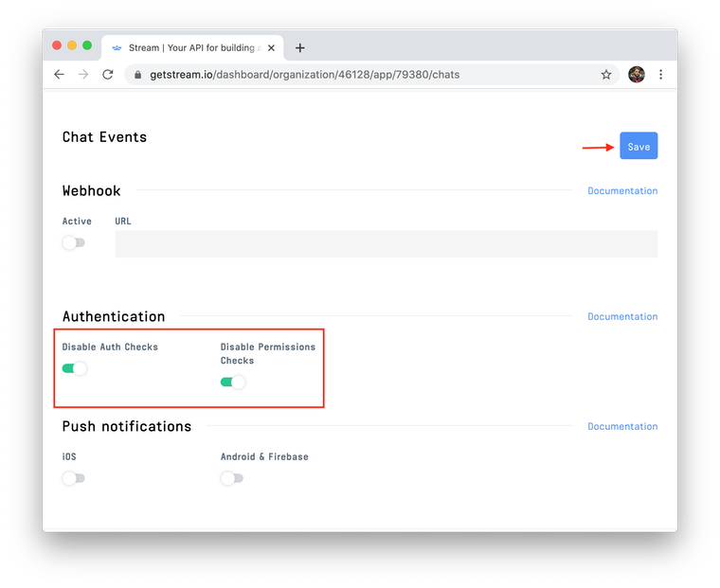This screenshot has width=720, height=588.
Task: Toggle the Disable Auth Checks switch
Action: (x=75, y=368)
